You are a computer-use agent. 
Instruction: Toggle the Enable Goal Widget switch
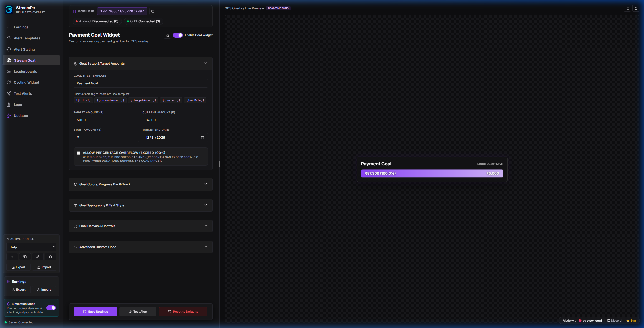click(178, 35)
